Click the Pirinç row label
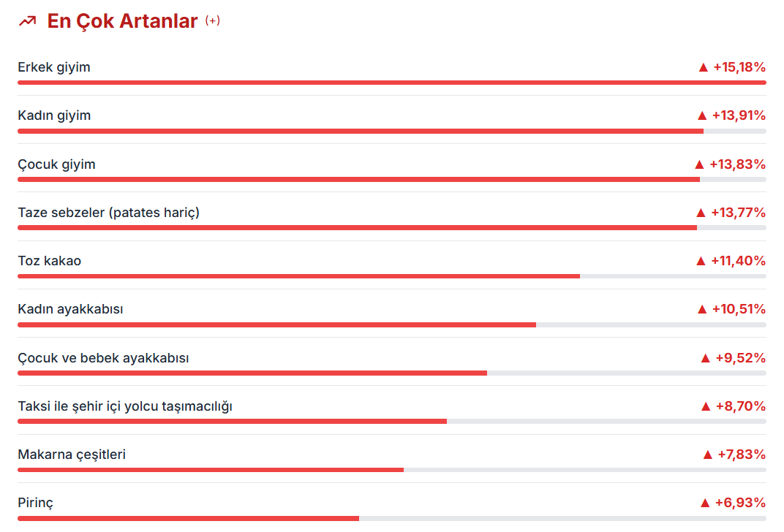Viewport: 784px width, 532px height. (x=35, y=503)
